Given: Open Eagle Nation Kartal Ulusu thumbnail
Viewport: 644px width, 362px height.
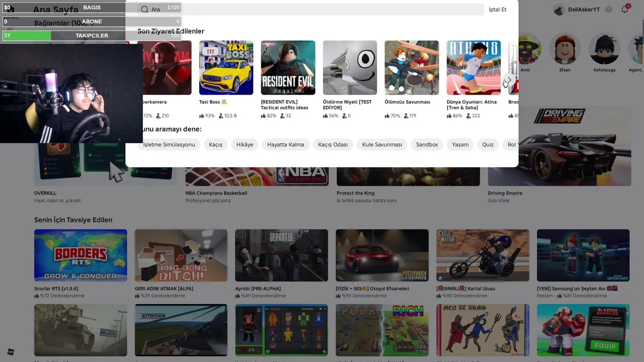Looking at the screenshot, I should [482, 255].
